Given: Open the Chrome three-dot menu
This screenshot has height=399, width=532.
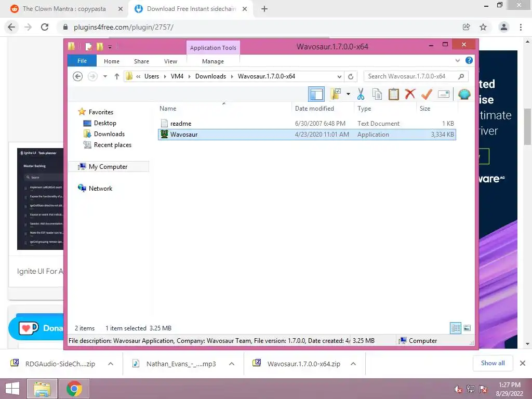Looking at the screenshot, I should pos(521,27).
